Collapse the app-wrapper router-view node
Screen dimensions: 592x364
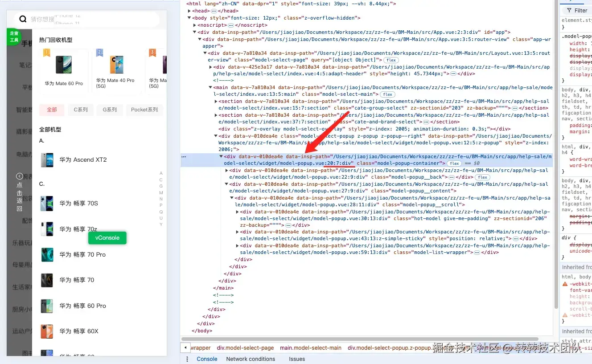point(200,39)
